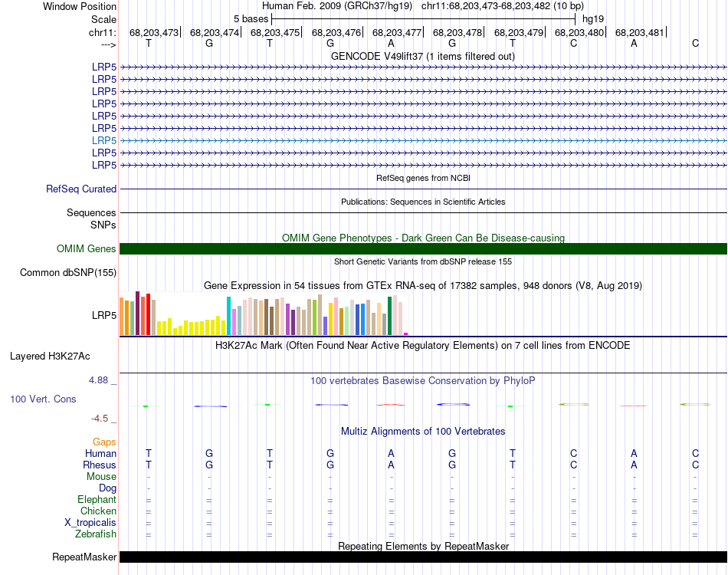The height and width of the screenshot is (575, 728).
Task: Click the -4.5 PhyloP lower limit value
Action: 100,419
